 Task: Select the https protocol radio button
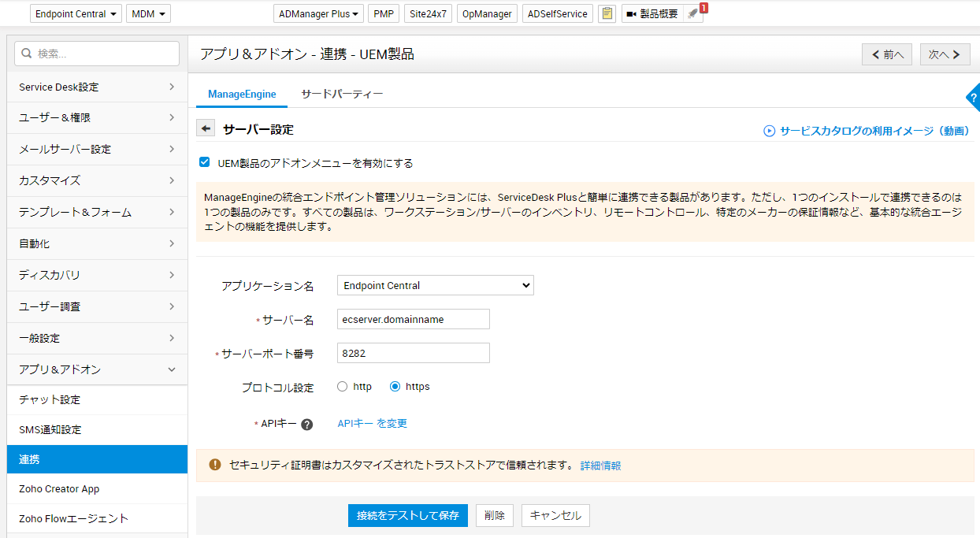click(395, 387)
